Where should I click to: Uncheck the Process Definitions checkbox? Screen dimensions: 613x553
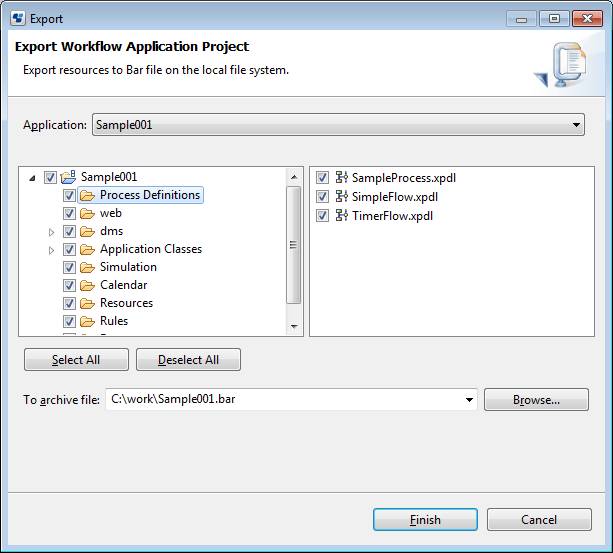69,195
